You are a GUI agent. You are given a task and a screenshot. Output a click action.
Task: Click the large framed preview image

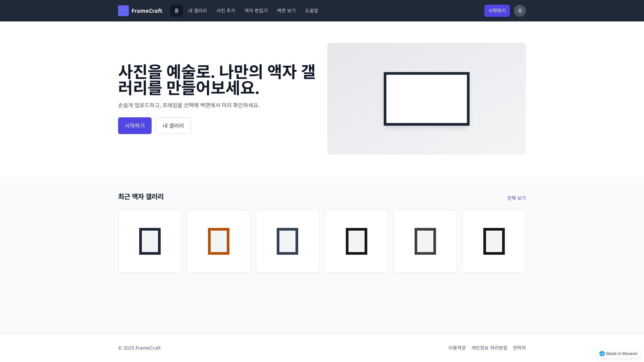pyautogui.click(x=426, y=99)
